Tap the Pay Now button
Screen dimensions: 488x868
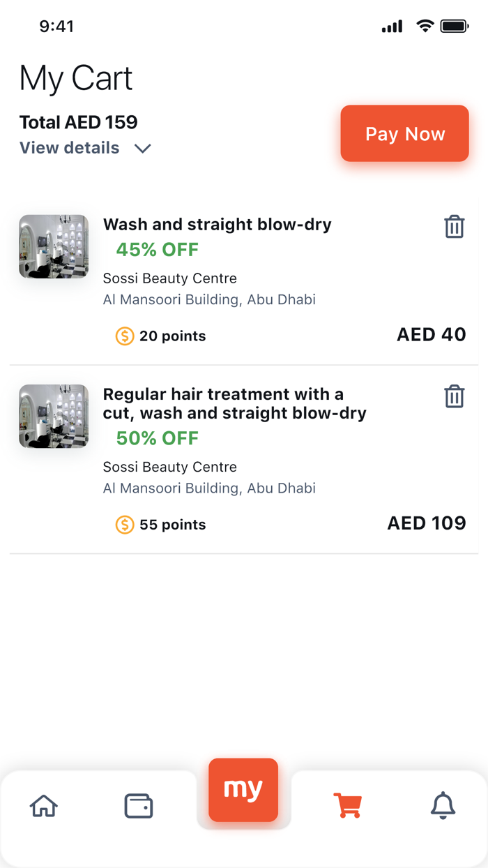click(404, 133)
